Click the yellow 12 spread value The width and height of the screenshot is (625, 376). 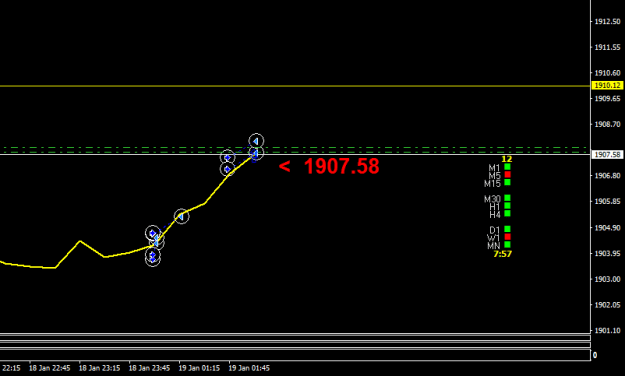tap(507, 159)
